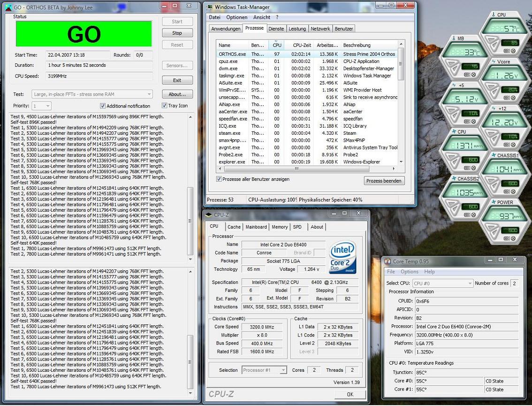Select the explorer.exe process row
The width and height of the screenshot is (532, 406).
point(307,162)
